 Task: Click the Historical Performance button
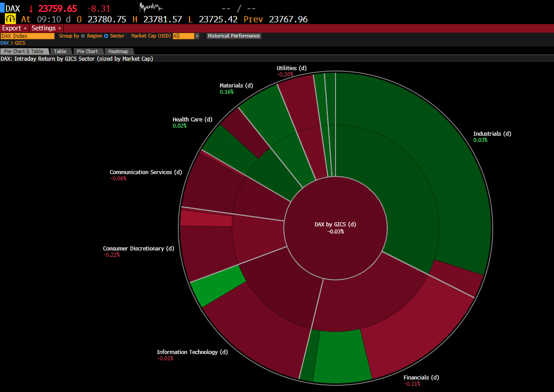click(x=234, y=36)
